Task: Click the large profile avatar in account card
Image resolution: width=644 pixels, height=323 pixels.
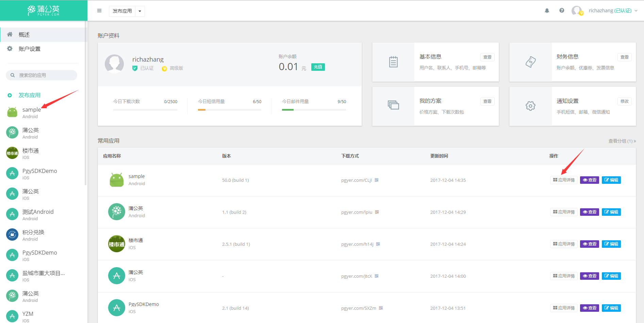Action: click(114, 64)
